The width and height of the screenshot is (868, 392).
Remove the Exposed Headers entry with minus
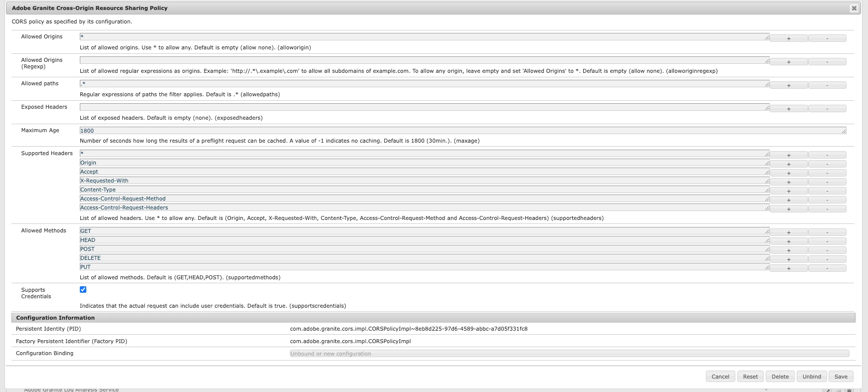coord(827,109)
